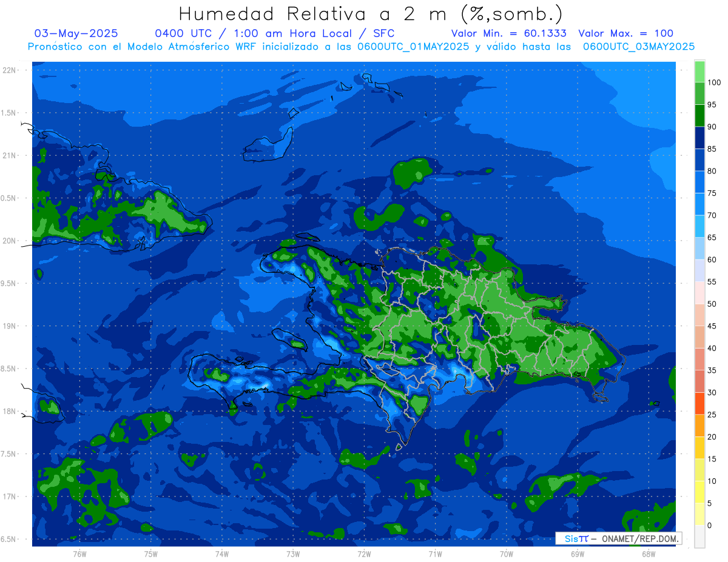Image resolution: width=728 pixels, height=562 pixels.
Task: Pick the pink swatch between 50 and 55
Action: (x=699, y=292)
